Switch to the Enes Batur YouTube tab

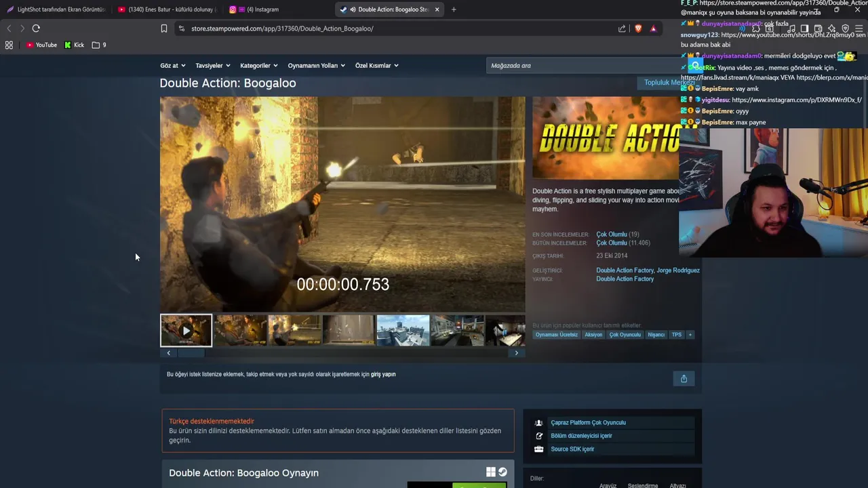click(x=166, y=9)
